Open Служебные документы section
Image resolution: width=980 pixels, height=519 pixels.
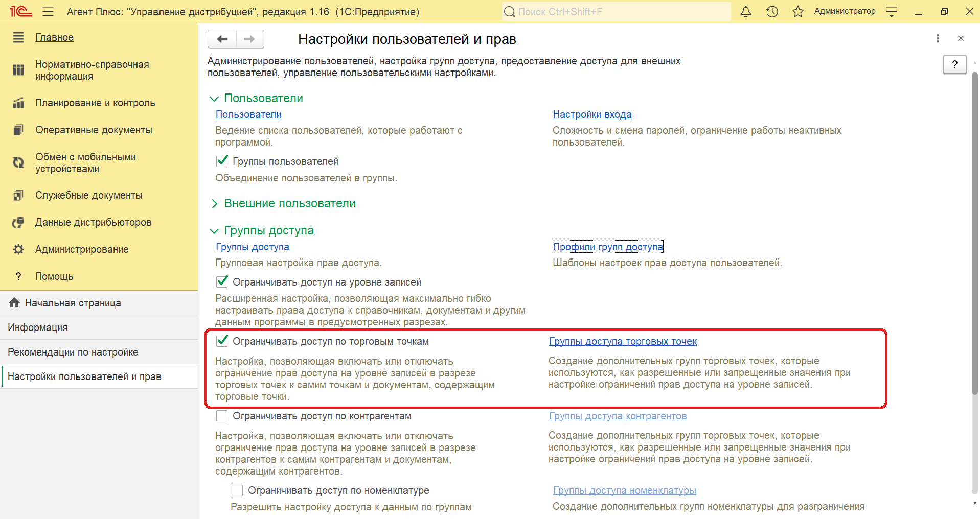tap(89, 195)
